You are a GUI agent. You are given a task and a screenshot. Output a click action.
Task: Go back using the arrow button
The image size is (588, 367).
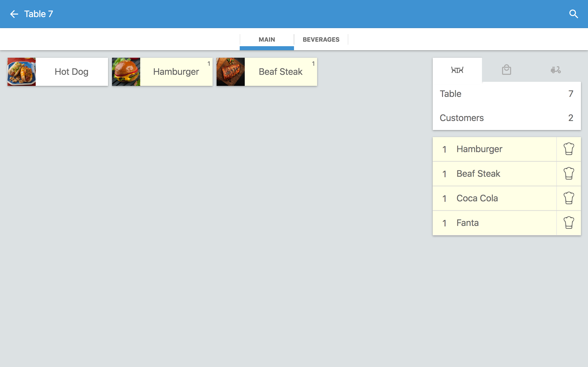click(14, 14)
